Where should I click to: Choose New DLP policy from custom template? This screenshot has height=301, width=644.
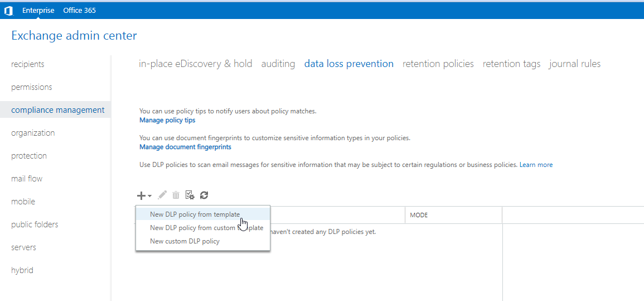tap(203, 228)
